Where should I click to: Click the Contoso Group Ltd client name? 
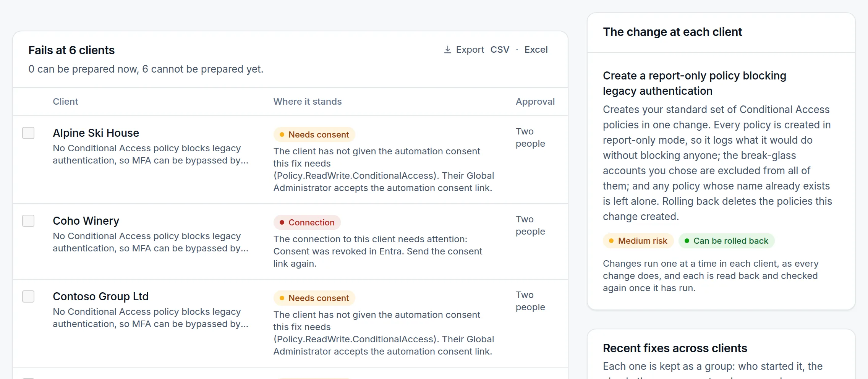[x=100, y=296]
